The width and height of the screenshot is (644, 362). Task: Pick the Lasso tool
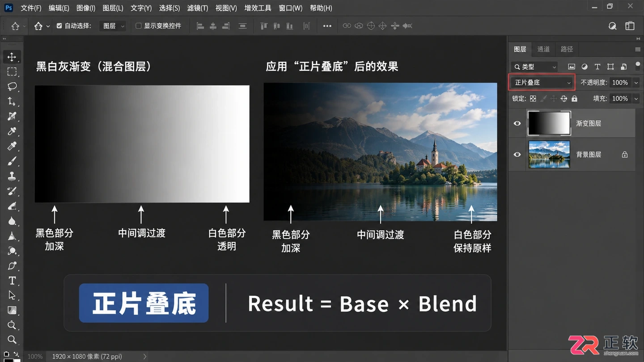click(12, 87)
